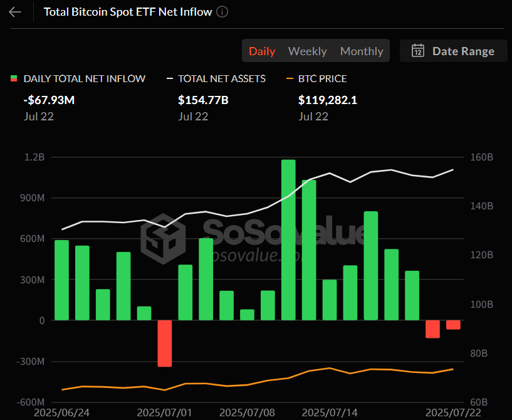Screen dimensions: 512x420
Task: Open the info tooltip beside the title
Action: tap(222, 11)
